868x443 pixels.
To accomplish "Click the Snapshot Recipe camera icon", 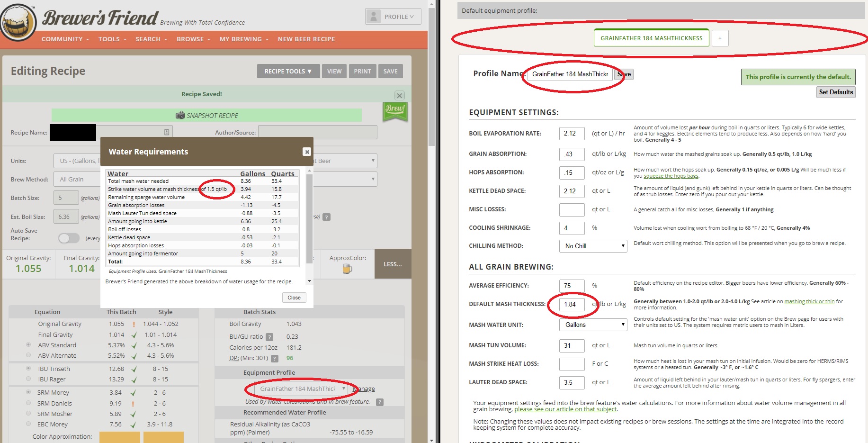I will pyautogui.click(x=180, y=115).
